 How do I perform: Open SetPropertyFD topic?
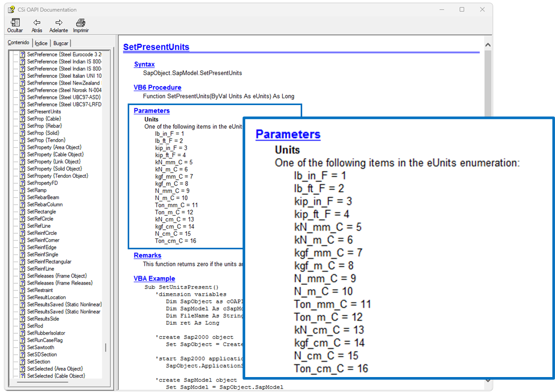point(42,183)
